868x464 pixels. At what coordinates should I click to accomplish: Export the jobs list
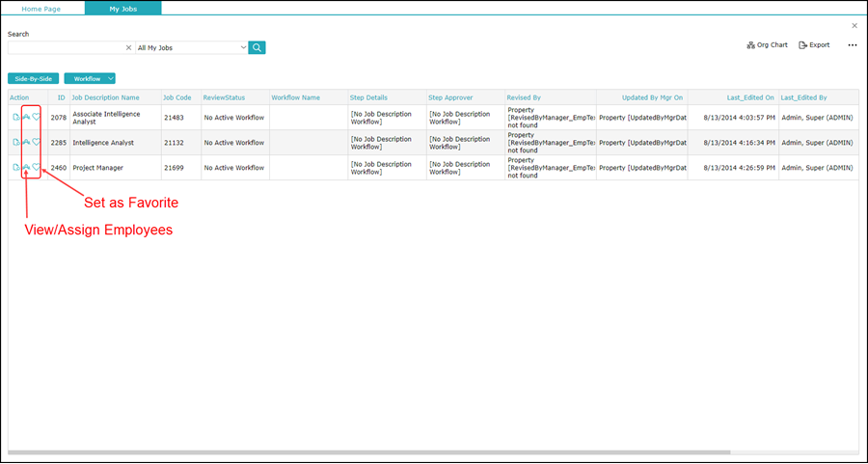point(814,44)
